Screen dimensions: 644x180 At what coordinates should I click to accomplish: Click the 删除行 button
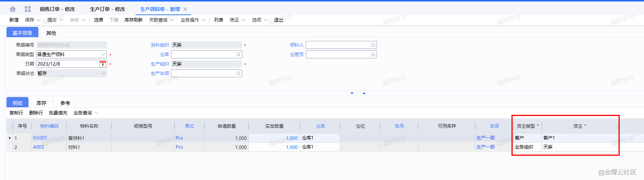coord(36,113)
